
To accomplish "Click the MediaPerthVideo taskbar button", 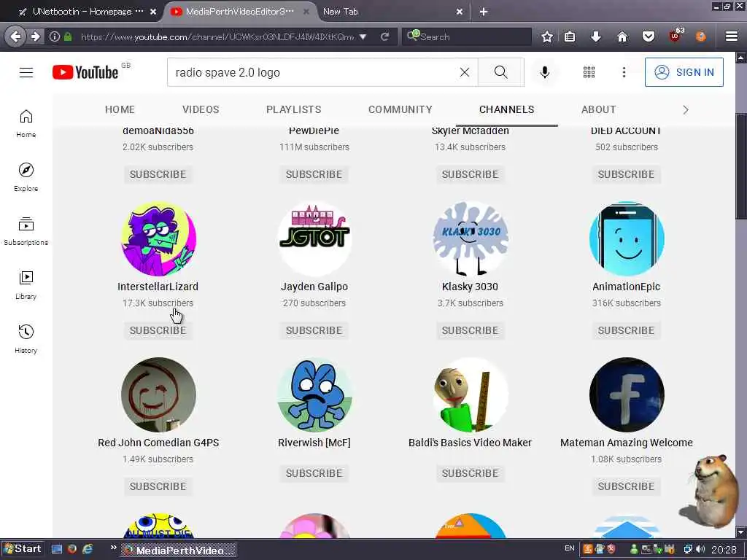I will 179,550.
